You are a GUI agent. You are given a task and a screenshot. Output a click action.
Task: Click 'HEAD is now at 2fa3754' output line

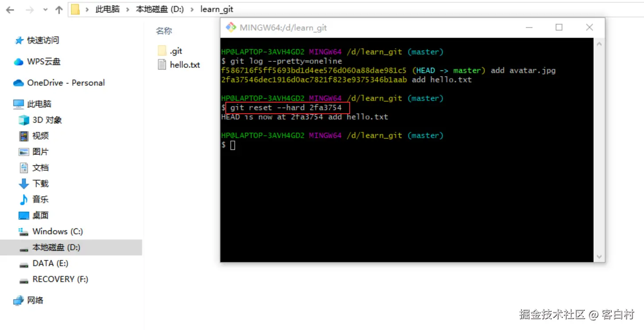[x=305, y=117]
